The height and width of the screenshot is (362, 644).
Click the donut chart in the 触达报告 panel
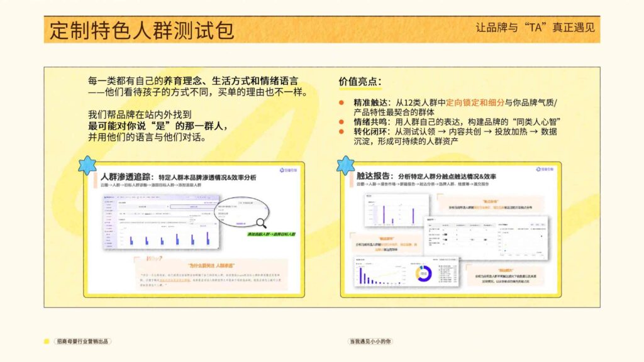[422, 274]
